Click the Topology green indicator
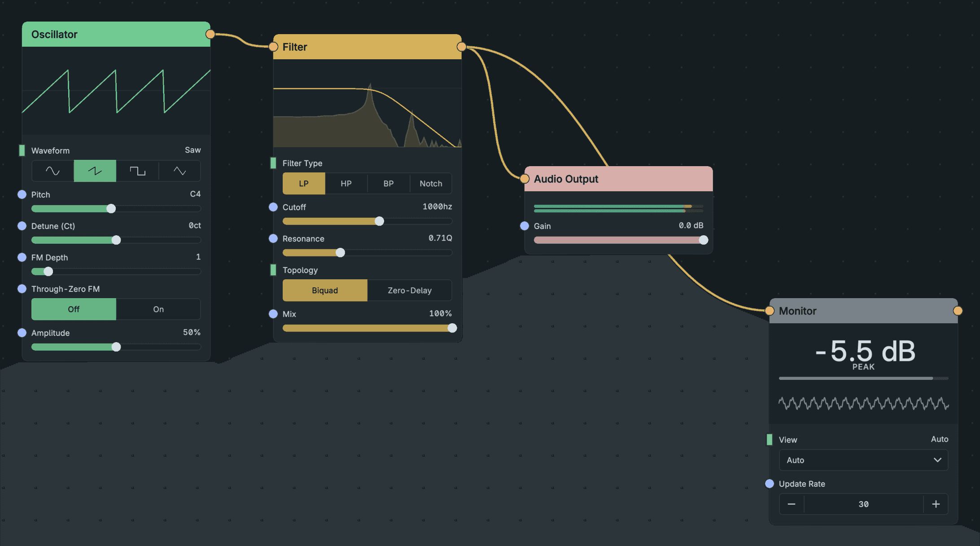 coord(273,269)
